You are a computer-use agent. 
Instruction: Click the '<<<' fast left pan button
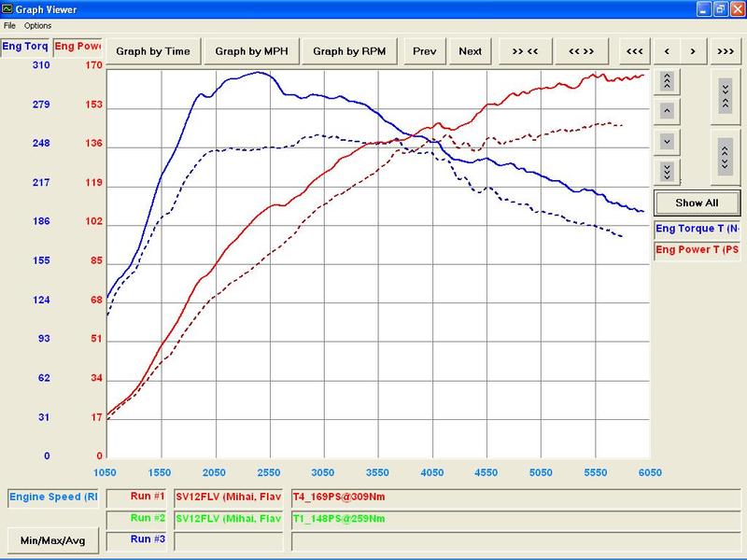point(635,51)
